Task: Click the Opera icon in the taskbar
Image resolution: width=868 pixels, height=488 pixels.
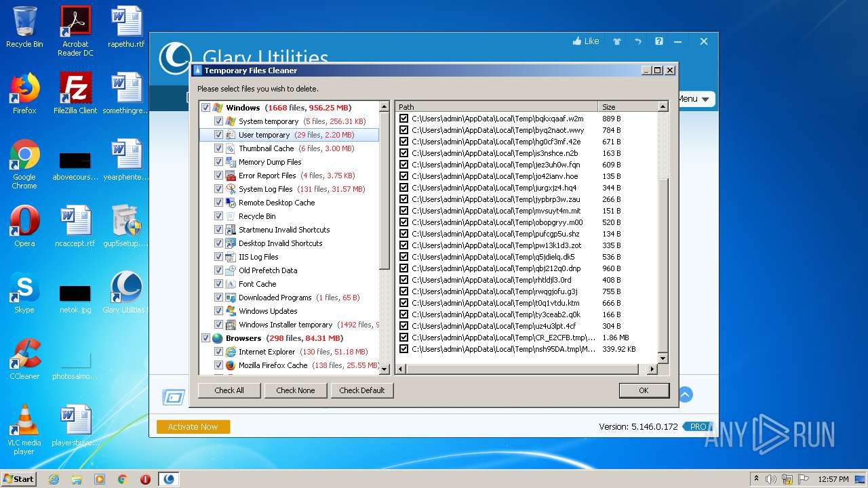Action: (145, 479)
